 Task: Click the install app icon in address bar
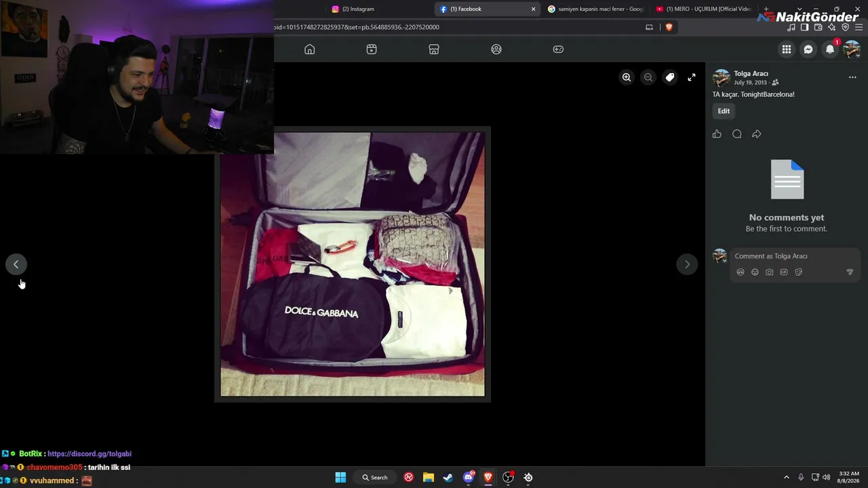(x=649, y=27)
